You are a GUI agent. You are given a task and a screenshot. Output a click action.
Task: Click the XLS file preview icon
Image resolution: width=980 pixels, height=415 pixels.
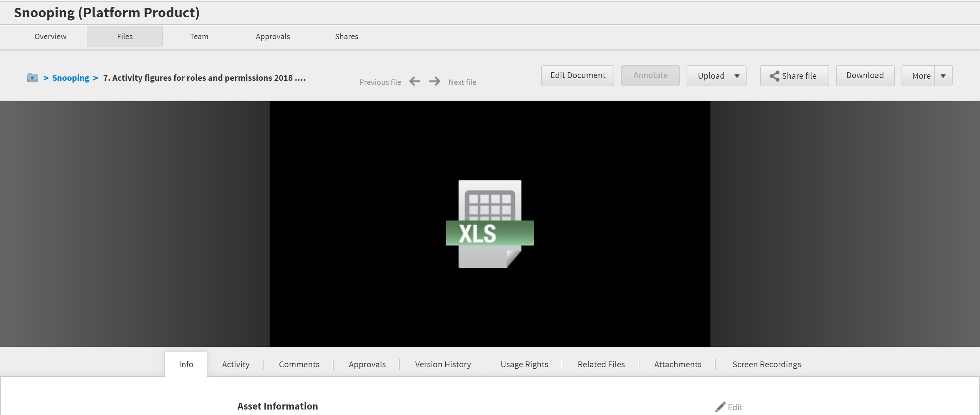(490, 224)
